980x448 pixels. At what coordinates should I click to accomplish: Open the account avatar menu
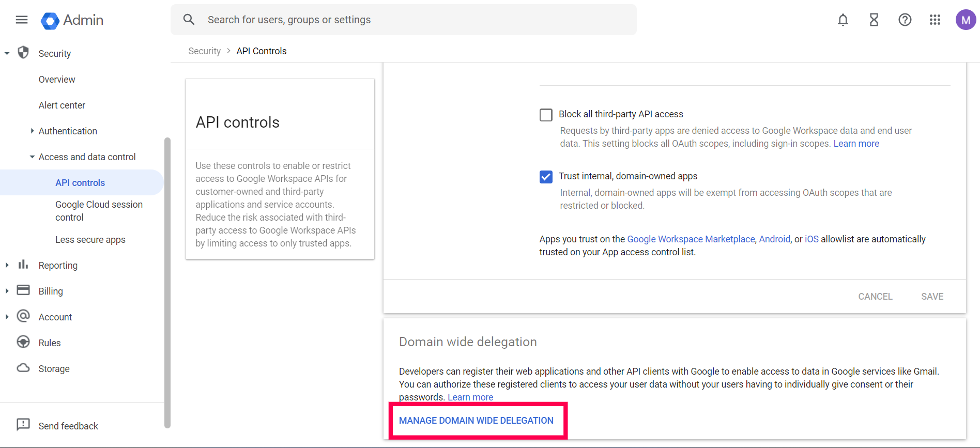(966, 20)
